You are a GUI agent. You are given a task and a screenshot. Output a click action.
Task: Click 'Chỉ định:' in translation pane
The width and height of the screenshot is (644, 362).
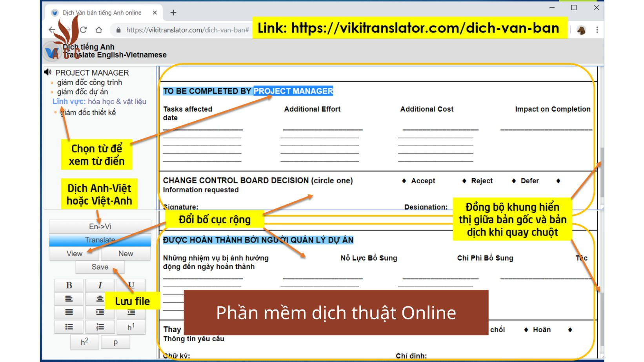[411, 356]
